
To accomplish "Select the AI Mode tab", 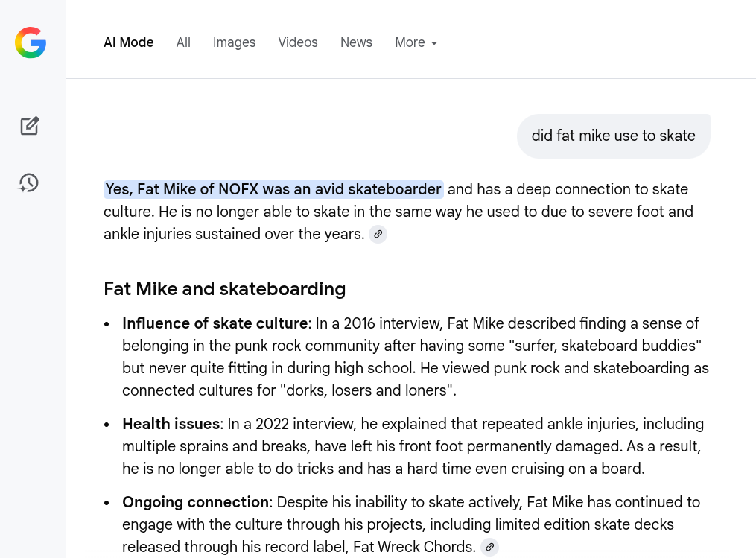I will [x=129, y=42].
